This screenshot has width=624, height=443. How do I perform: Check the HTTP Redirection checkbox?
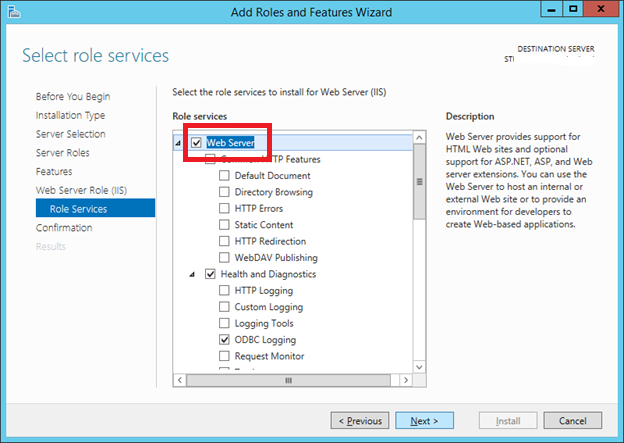point(224,241)
